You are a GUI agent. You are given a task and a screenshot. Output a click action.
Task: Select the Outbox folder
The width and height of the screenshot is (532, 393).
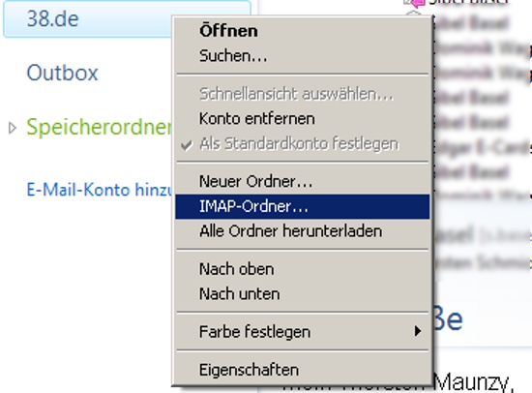pos(63,73)
